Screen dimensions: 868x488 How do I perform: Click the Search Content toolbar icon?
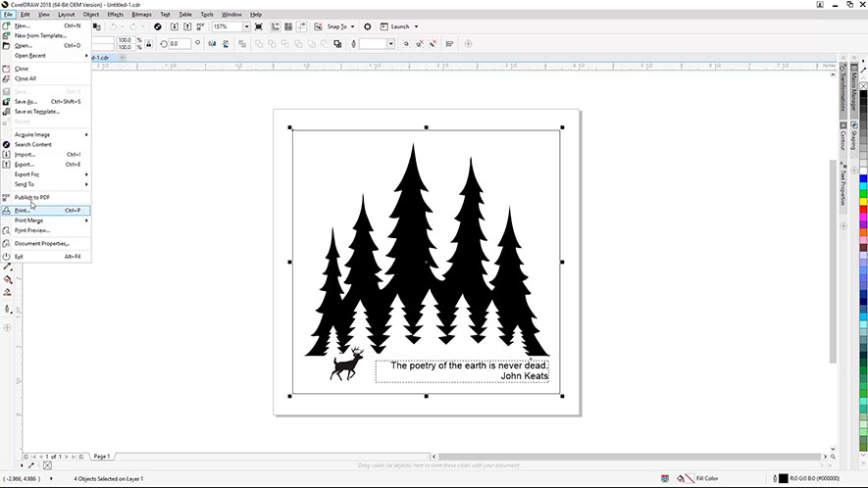159,26
